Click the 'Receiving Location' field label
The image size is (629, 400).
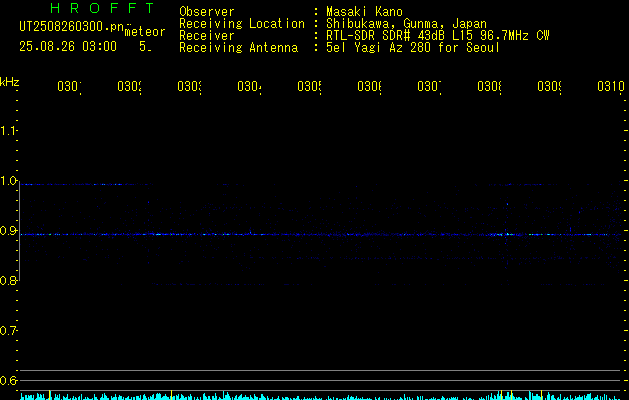(x=242, y=24)
